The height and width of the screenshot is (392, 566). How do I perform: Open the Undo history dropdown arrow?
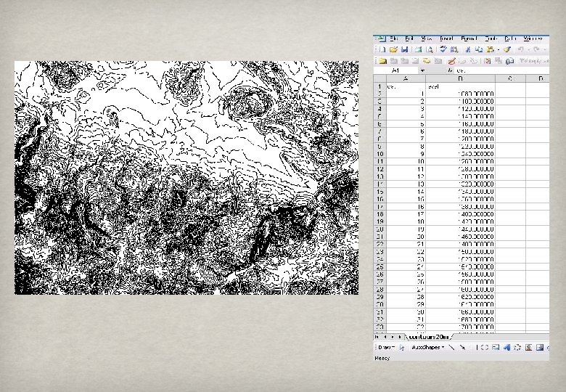click(x=528, y=50)
